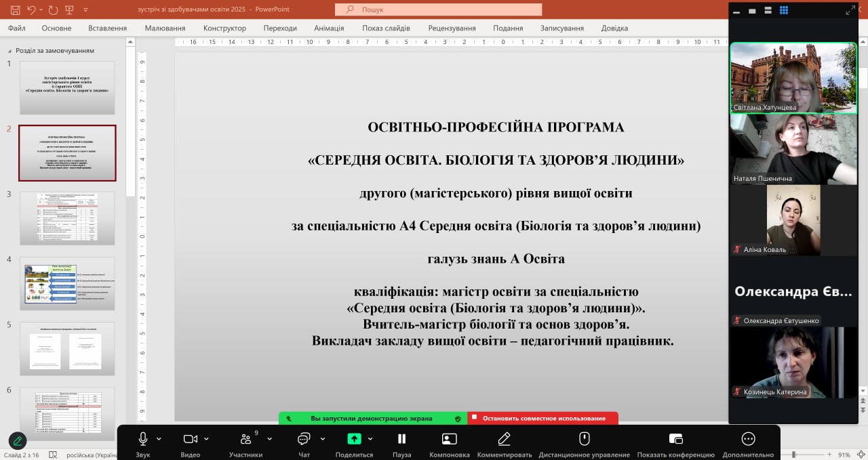Image resolution: width=868 pixels, height=460 pixels.
Task: Click the Слайд 2 з 16 status indicator
Action: tap(22, 455)
